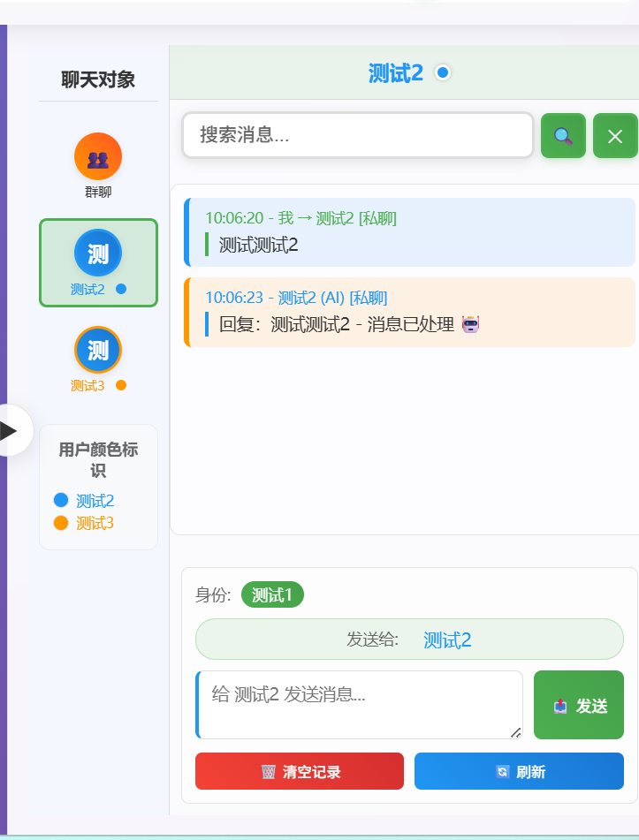Click the 发送给 测试2 recipient bar
Viewport: 639px width, 840px height.
coord(409,639)
